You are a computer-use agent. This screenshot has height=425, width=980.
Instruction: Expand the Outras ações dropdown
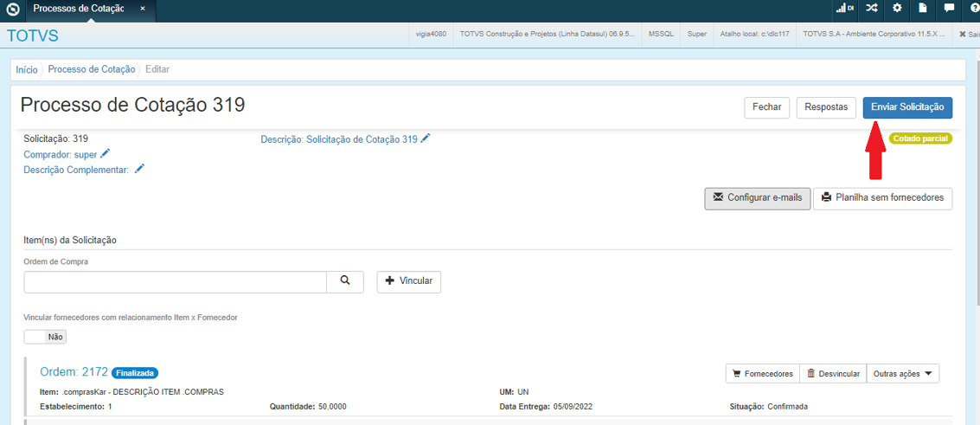pyautogui.click(x=902, y=374)
